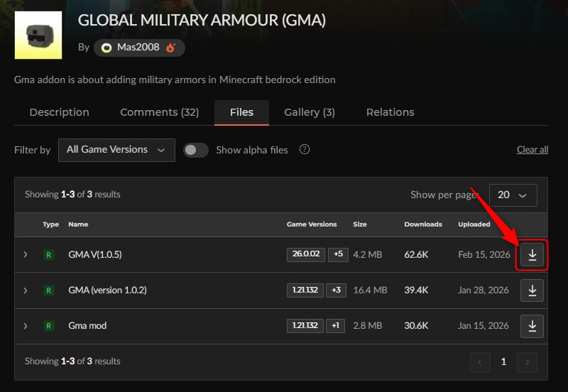
Task: Click the Game Versions column header
Action: (x=312, y=224)
